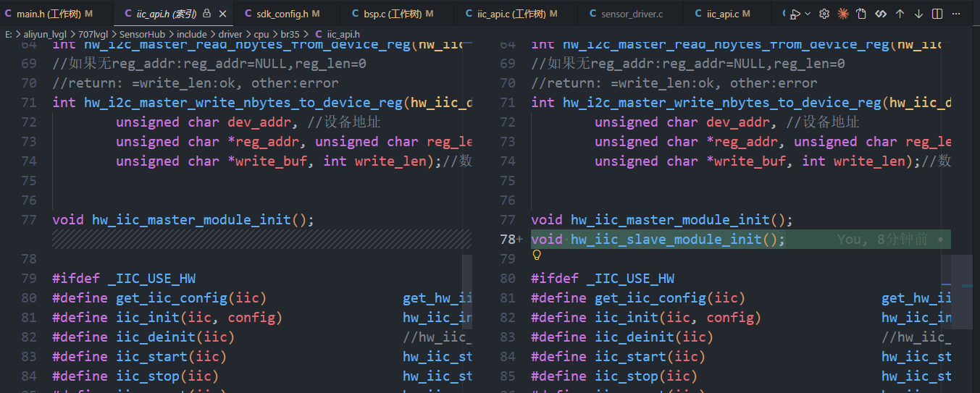
Task: Click the include breadcrumb
Action: [192, 34]
